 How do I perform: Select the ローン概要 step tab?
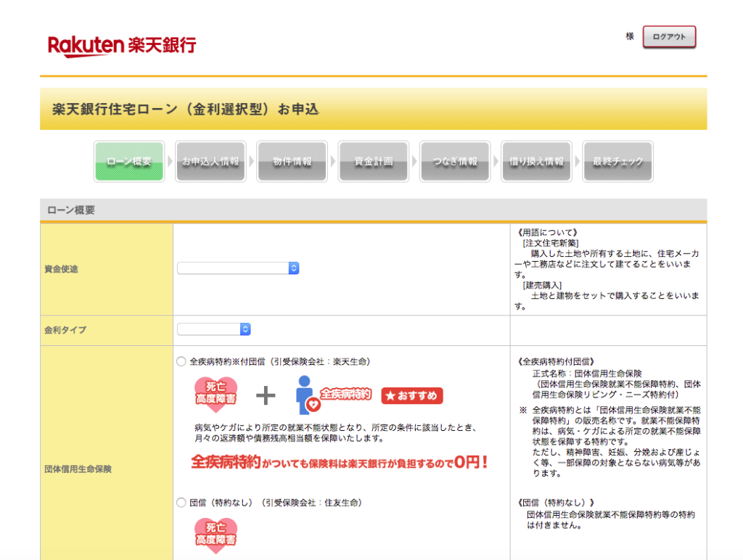(129, 162)
